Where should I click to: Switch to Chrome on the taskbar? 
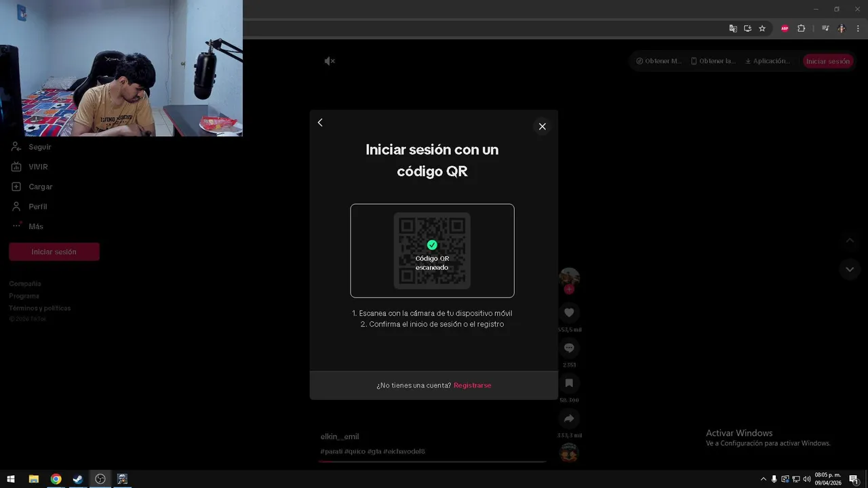coord(56,479)
